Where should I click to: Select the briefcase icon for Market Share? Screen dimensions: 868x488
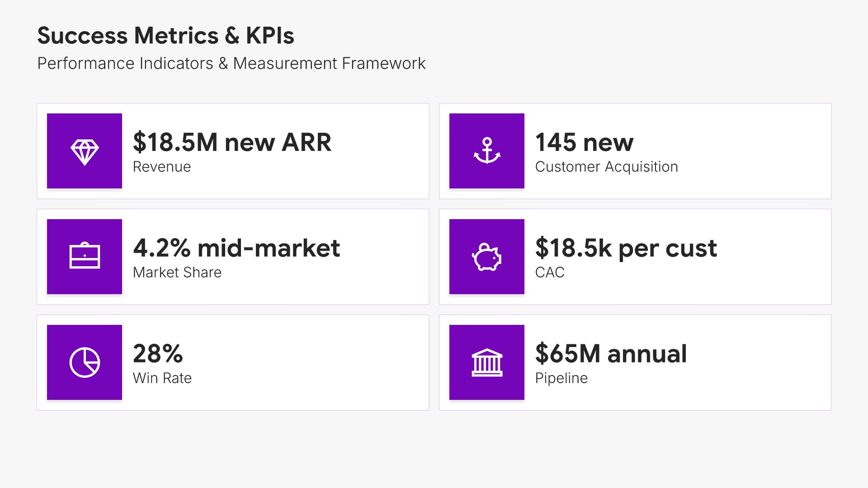click(x=85, y=257)
